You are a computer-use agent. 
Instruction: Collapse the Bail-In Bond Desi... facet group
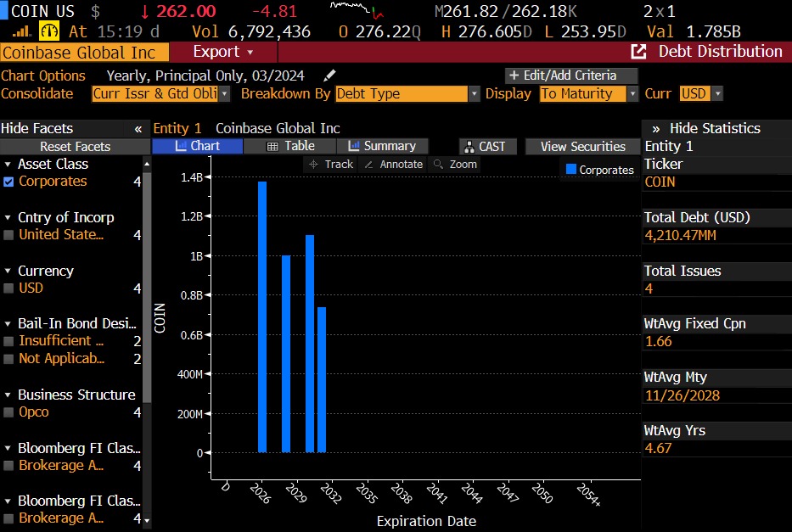[8, 324]
